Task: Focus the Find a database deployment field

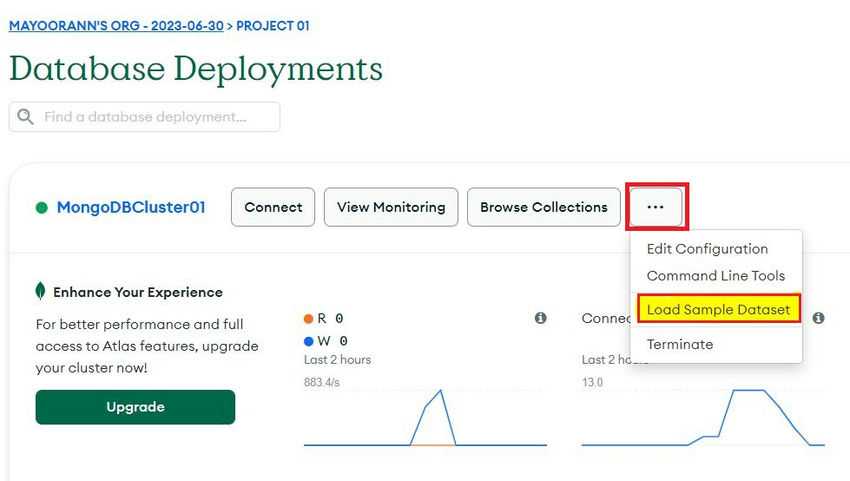Action: 145,117
